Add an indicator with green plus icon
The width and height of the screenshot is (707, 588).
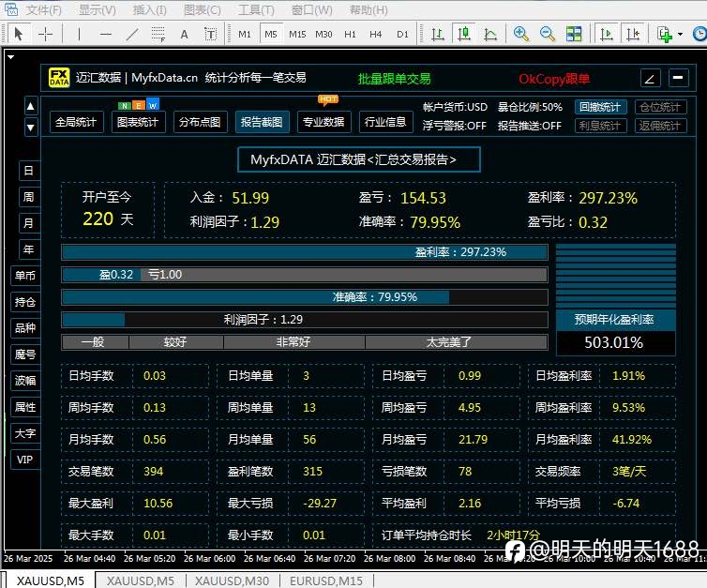coord(665,35)
